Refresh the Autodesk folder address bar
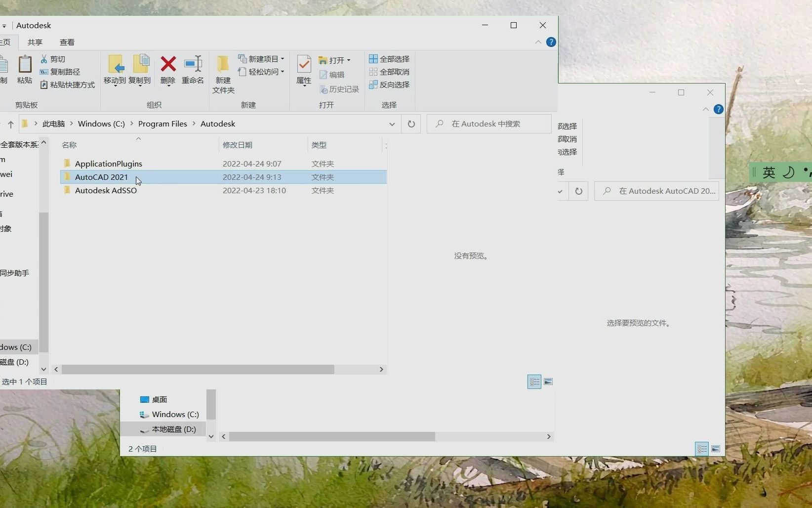 tap(411, 124)
